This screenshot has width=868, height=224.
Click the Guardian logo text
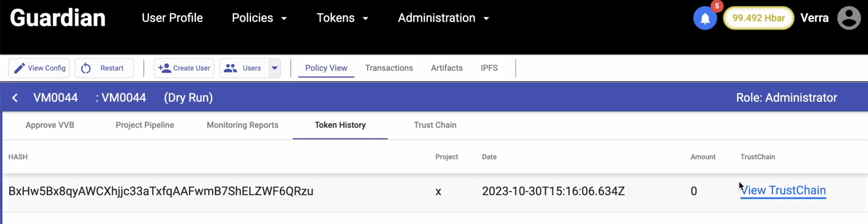58,18
